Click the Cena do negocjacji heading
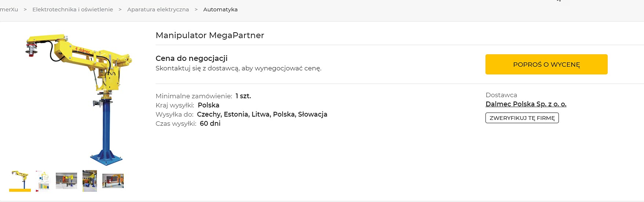This screenshot has height=202, width=644. pos(192,58)
